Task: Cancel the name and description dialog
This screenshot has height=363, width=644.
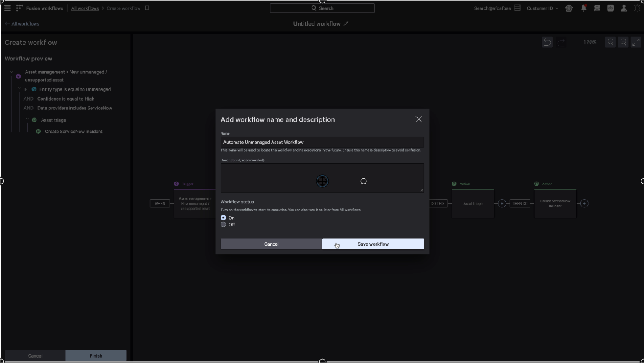Action: pos(271,244)
